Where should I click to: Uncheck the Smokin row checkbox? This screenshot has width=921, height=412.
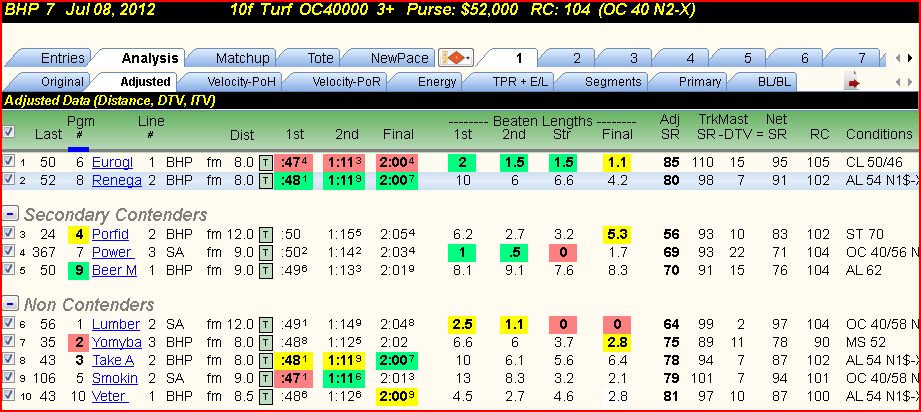click(8, 377)
